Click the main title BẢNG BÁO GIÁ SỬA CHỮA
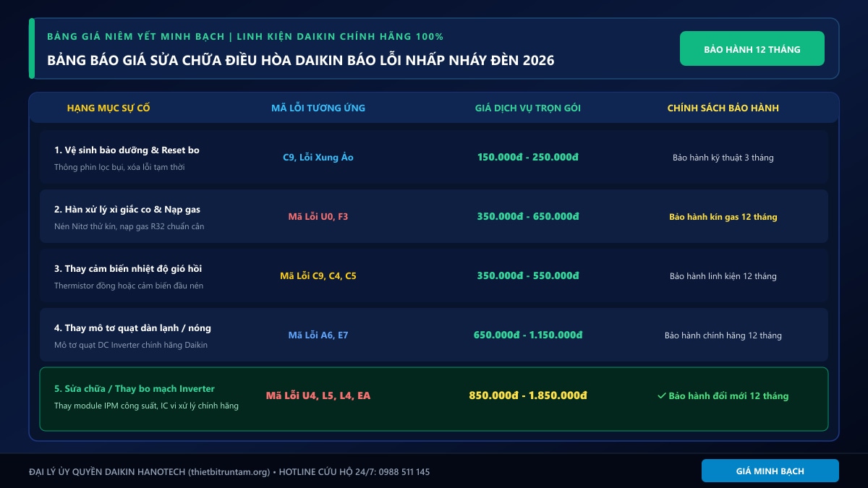This screenshot has height=488, width=868. coord(301,60)
